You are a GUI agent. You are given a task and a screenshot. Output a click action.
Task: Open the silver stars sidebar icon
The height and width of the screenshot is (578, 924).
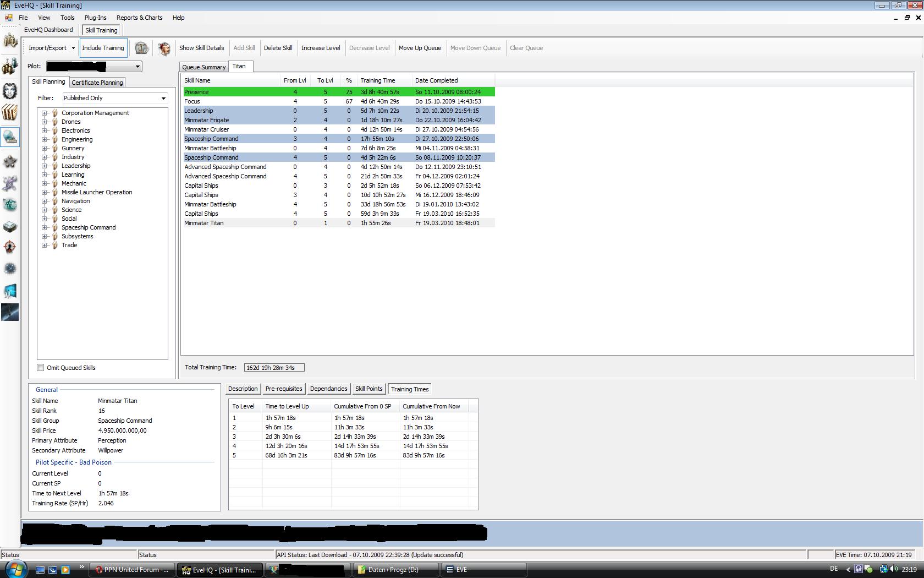pos(10,161)
